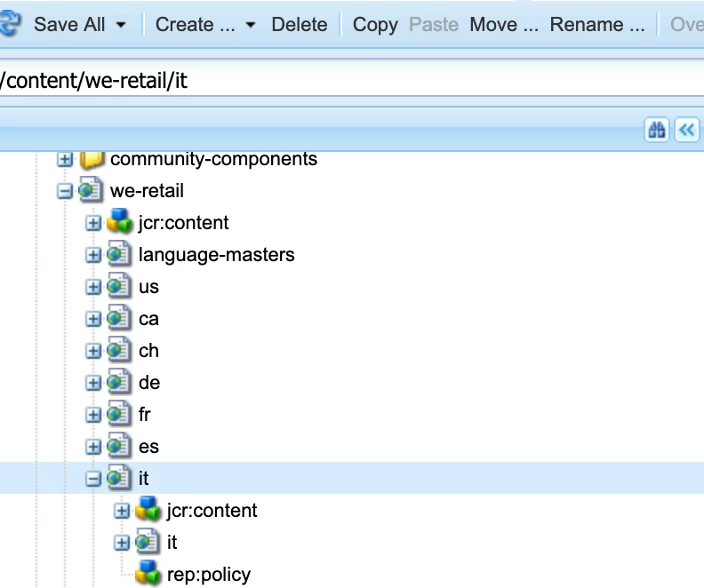Screen dimensions: 704x588
Task: Collapse the highlighted it node
Action: coord(93,479)
